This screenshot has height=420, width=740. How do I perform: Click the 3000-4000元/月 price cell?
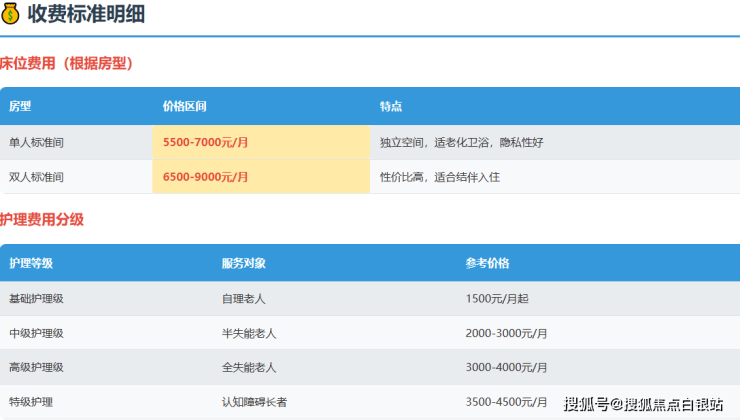(507, 367)
